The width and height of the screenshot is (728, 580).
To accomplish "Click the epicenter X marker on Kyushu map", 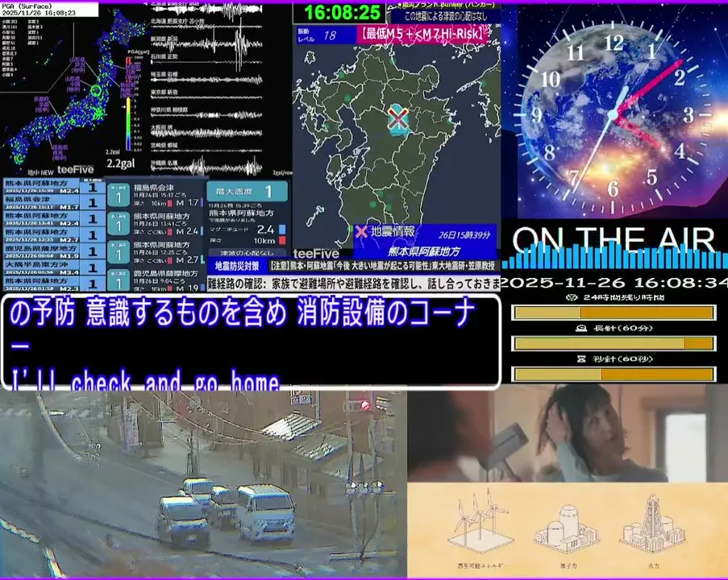I will [x=398, y=118].
